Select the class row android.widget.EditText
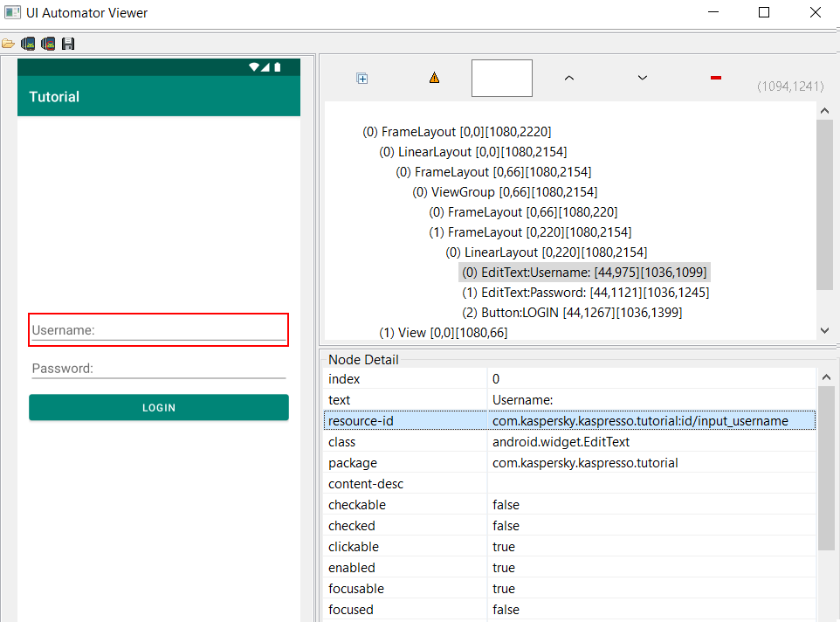Viewport: 840px width, 622px height. tap(570, 442)
